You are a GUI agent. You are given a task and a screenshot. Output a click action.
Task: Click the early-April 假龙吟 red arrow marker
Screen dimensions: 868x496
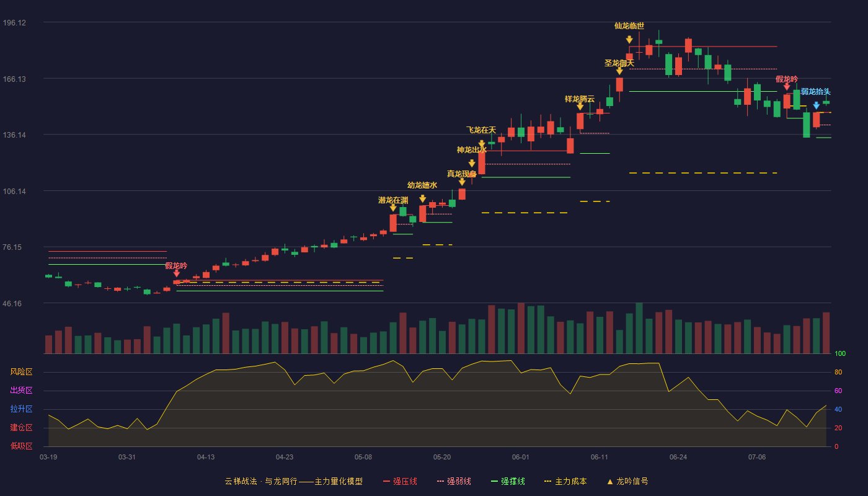click(177, 273)
